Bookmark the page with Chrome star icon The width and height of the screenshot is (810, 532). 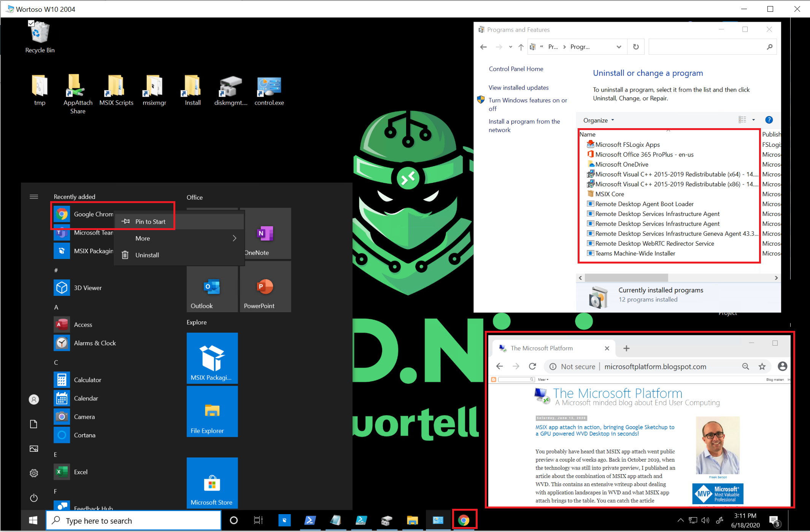click(x=762, y=367)
